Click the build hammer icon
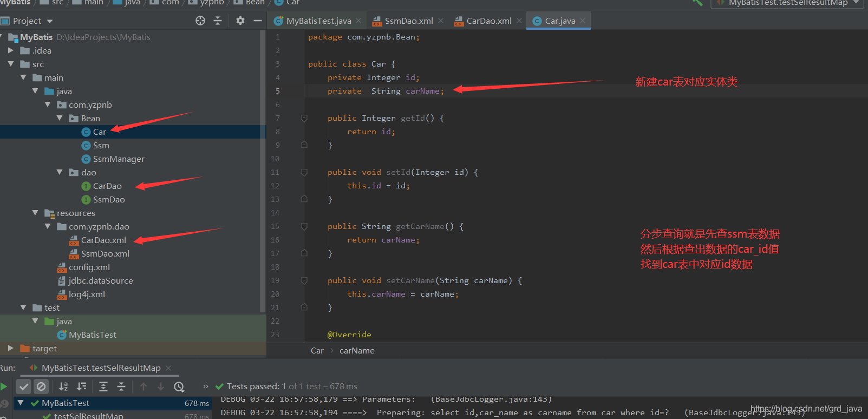The image size is (868, 419). tap(697, 3)
